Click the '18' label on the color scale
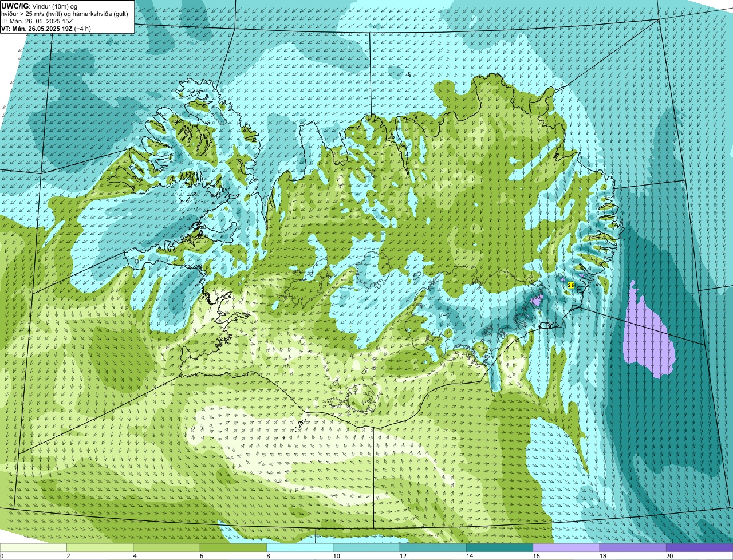The image size is (733, 560). coord(602,556)
